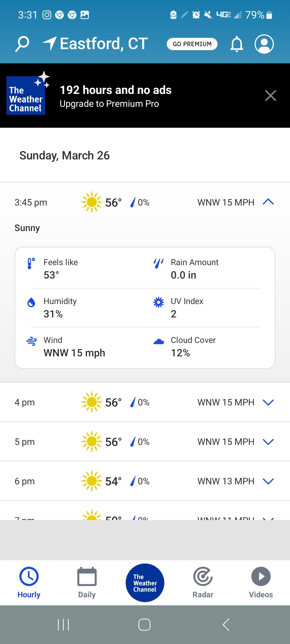The image size is (290, 644).
Task: Tap Upgrade to Premium Pro text
Action: click(109, 104)
